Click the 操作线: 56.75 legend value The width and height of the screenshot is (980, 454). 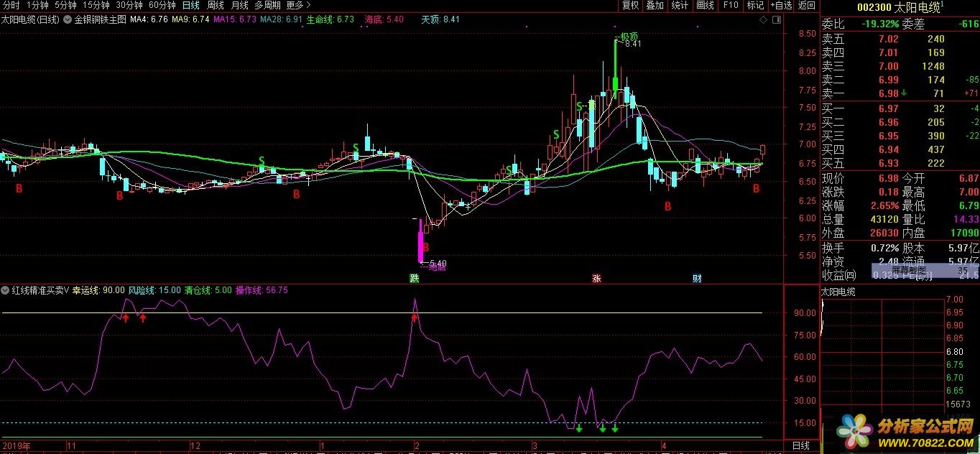click(x=262, y=291)
